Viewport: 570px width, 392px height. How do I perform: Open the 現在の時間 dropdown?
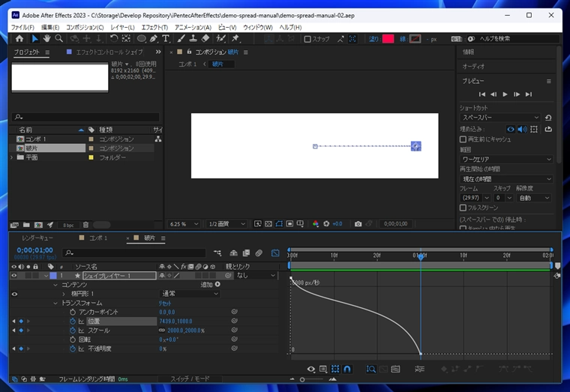point(506,179)
